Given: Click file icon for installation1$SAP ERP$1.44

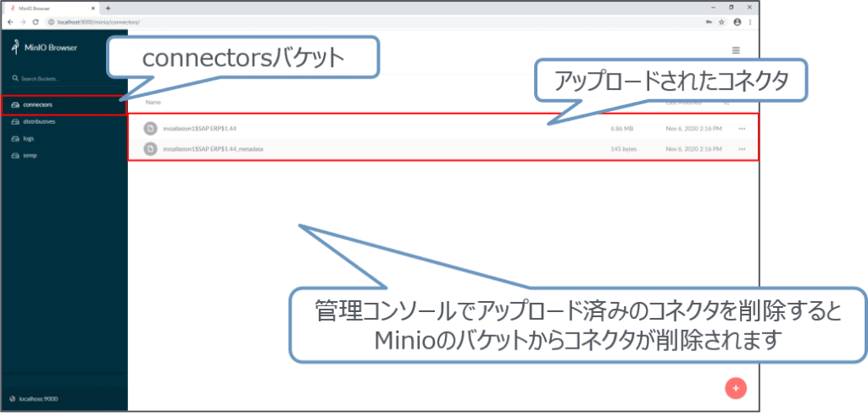Looking at the screenshot, I should tap(150, 128).
